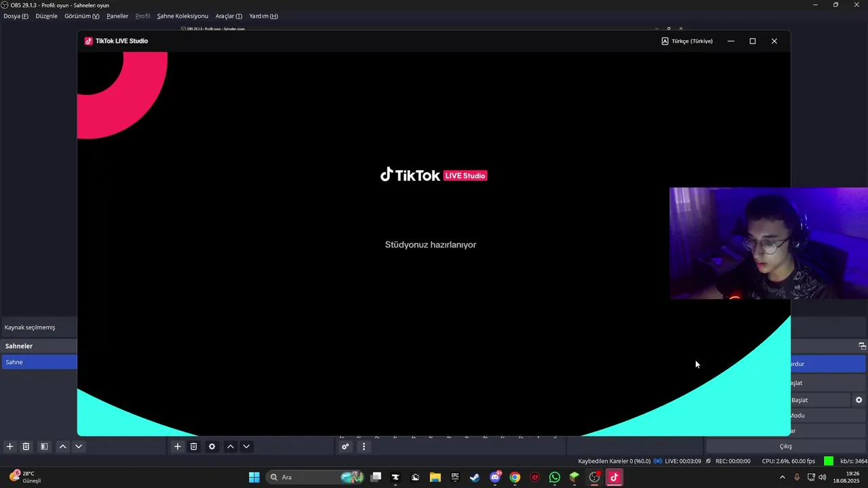Select the Sahne scene in the list
This screenshot has width=868, height=488.
pos(39,362)
